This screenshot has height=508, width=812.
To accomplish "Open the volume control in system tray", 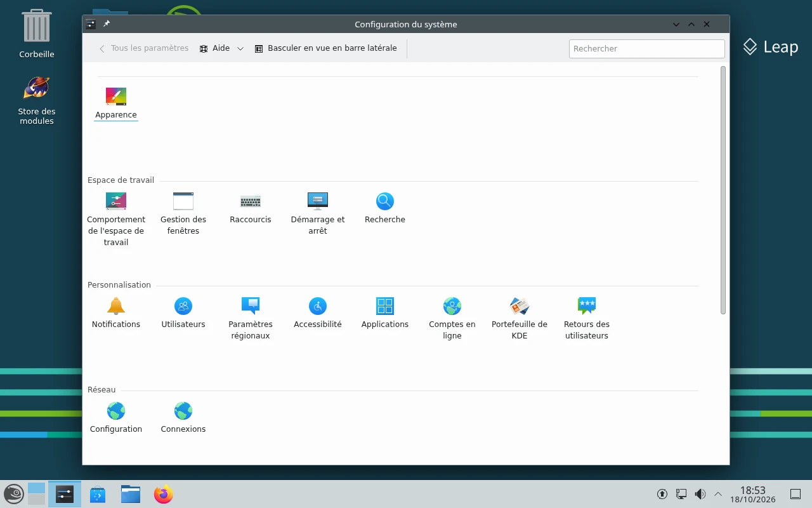I will click(x=700, y=494).
